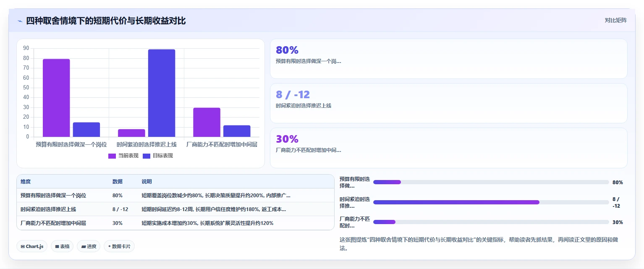Click table cell 预算有限时选择做深一个岗位
This screenshot has width=644, height=269.
point(53,196)
